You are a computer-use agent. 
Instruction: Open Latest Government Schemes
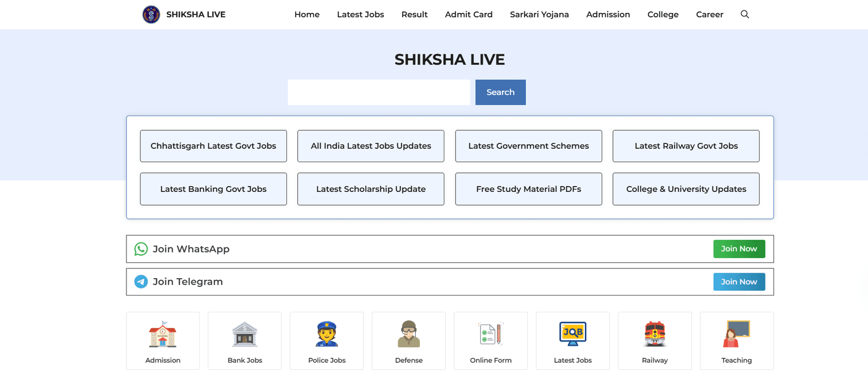point(528,146)
